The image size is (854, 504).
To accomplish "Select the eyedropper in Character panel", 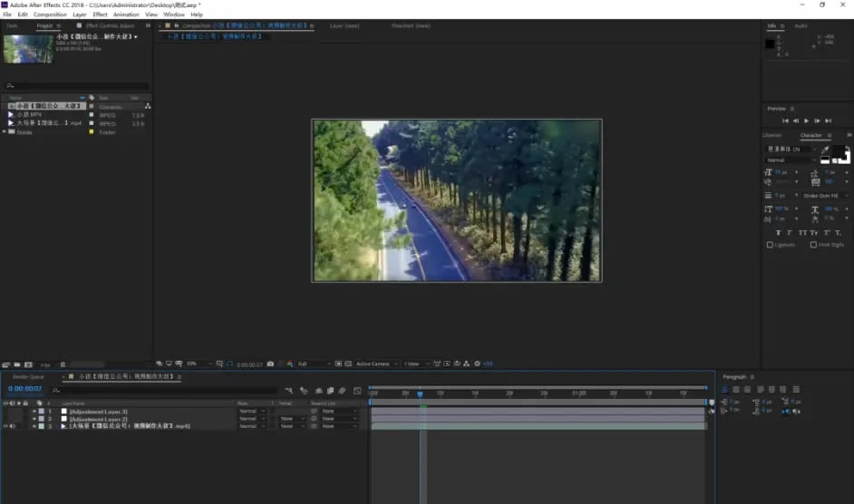I will pyautogui.click(x=825, y=149).
